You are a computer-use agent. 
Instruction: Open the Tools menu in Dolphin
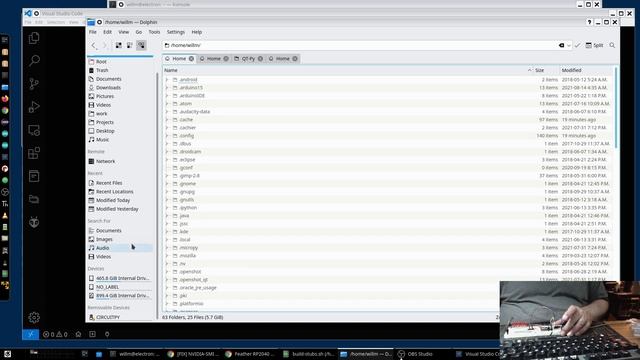[154, 32]
